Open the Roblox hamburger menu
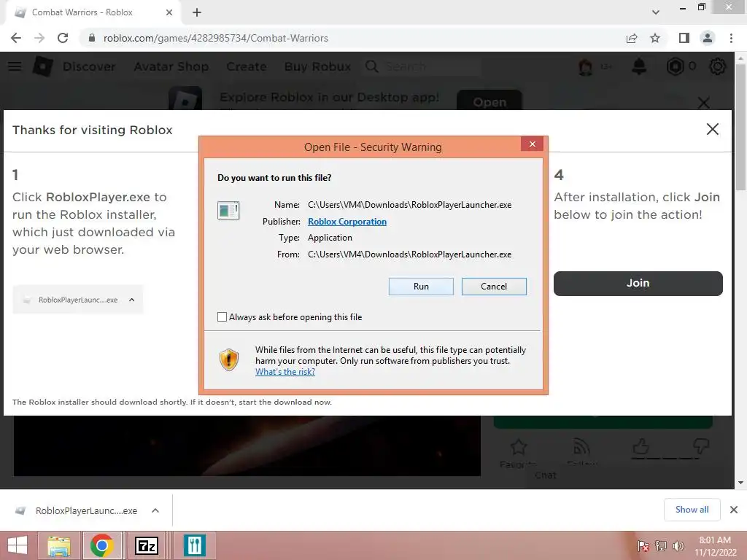 click(x=15, y=66)
